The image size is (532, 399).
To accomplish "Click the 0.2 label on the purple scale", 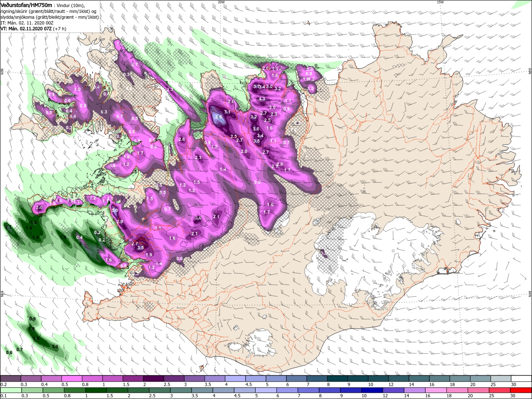I will (4, 384).
